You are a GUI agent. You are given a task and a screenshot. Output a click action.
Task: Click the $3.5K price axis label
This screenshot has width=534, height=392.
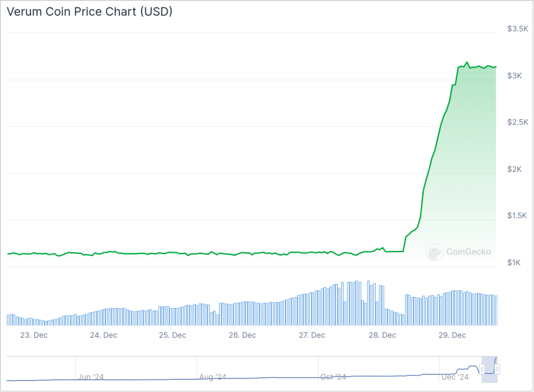517,29
